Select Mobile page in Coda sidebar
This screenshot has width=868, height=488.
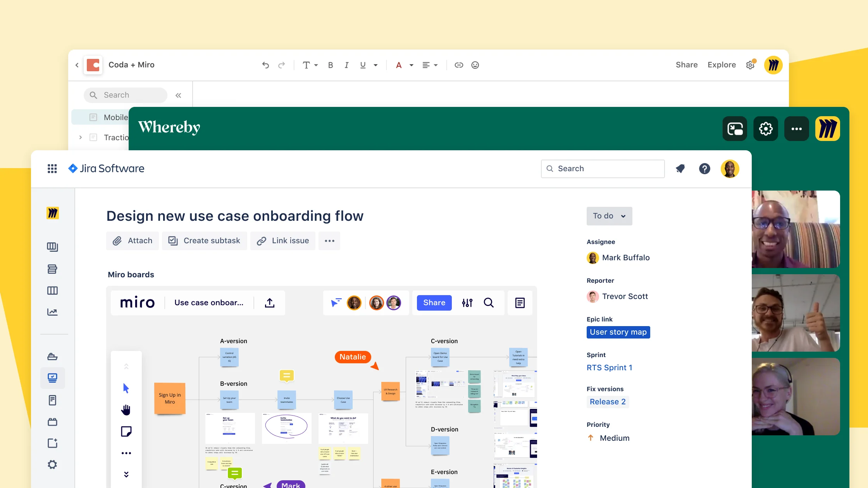click(100, 117)
